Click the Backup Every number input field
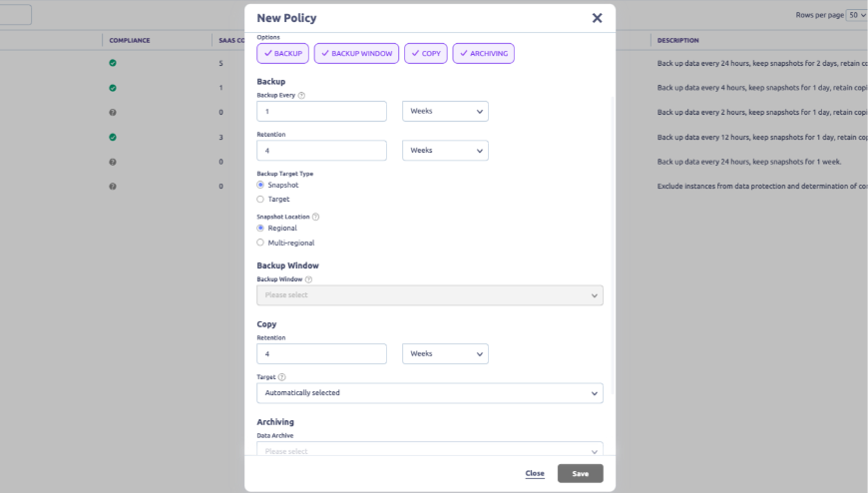 [x=321, y=112]
